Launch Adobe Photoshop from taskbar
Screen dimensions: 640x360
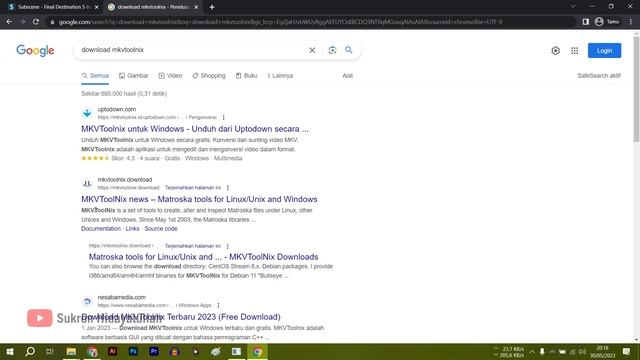[x=133, y=351]
